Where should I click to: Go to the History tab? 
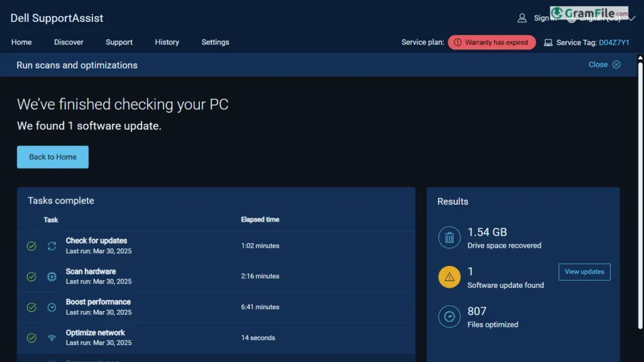tap(167, 42)
